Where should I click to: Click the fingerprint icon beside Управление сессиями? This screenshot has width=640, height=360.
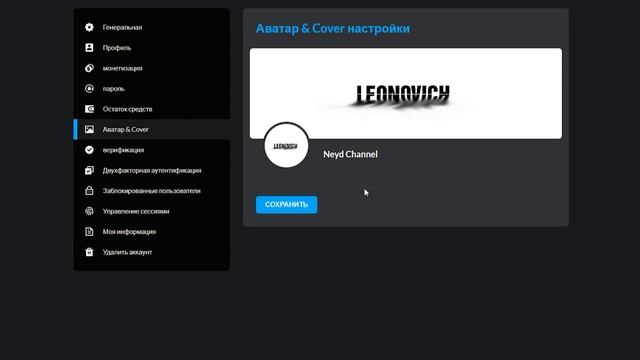tap(89, 211)
